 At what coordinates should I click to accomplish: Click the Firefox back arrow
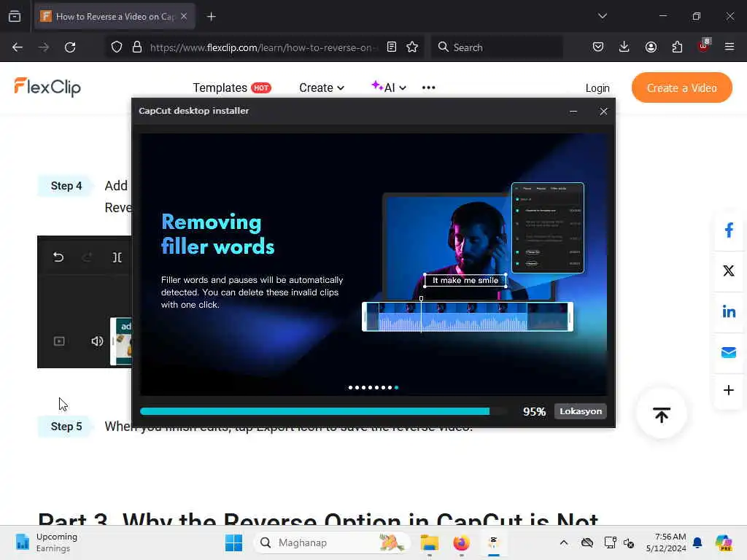coord(18,47)
